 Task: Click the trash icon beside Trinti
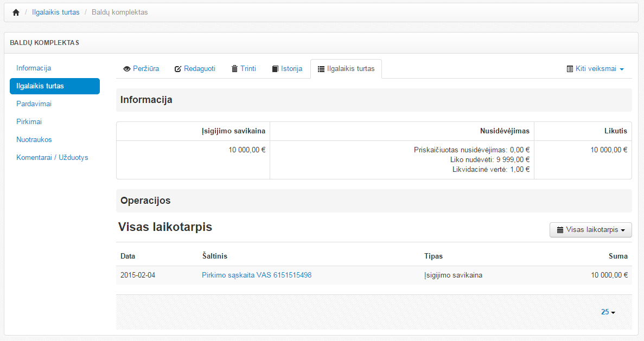tap(234, 69)
